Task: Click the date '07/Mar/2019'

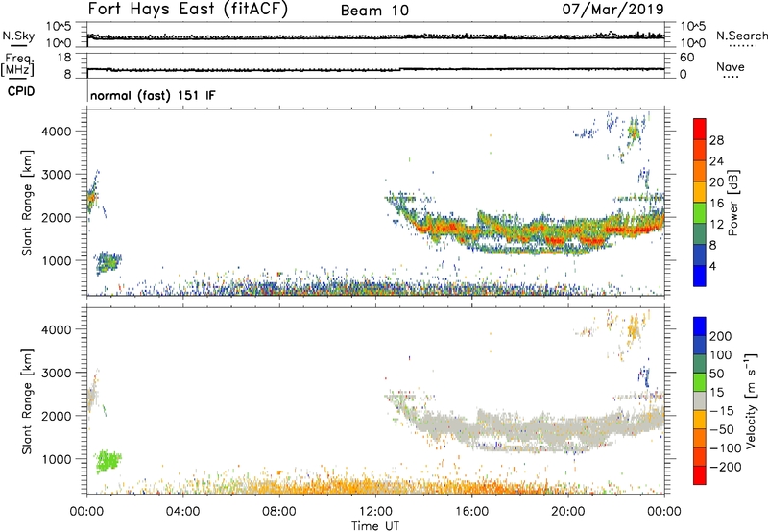Action: tap(612, 10)
